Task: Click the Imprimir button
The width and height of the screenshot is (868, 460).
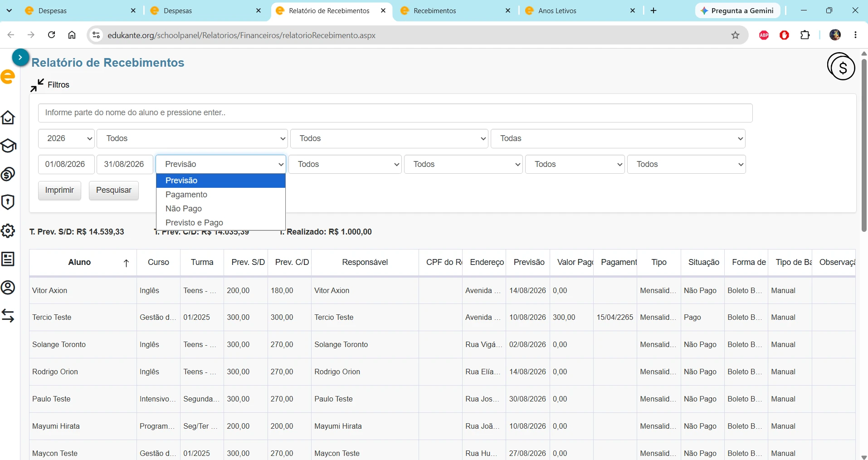Action: (59, 190)
